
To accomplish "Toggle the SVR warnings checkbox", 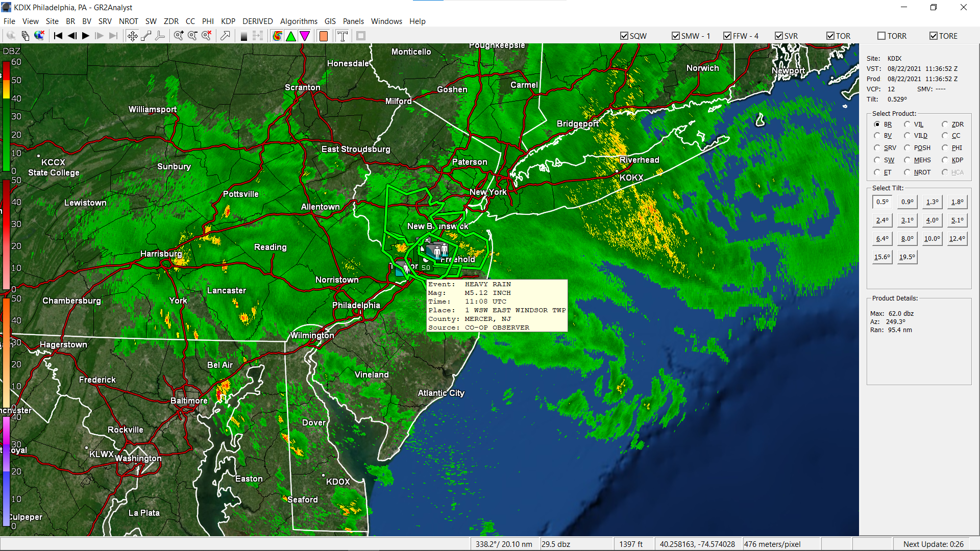I will click(779, 36).
